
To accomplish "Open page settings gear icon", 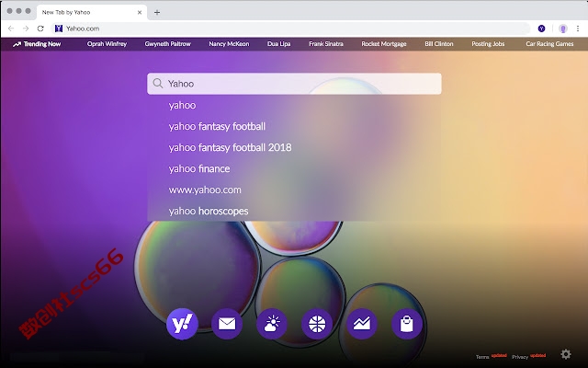I will point(566,354).
